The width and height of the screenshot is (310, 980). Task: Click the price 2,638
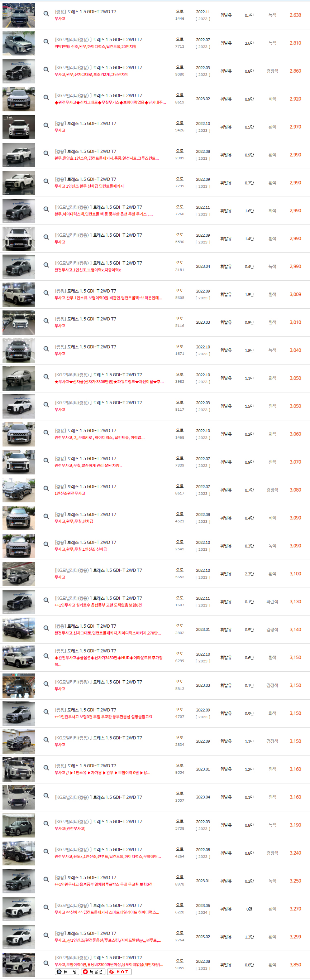[x=295, y=15]
